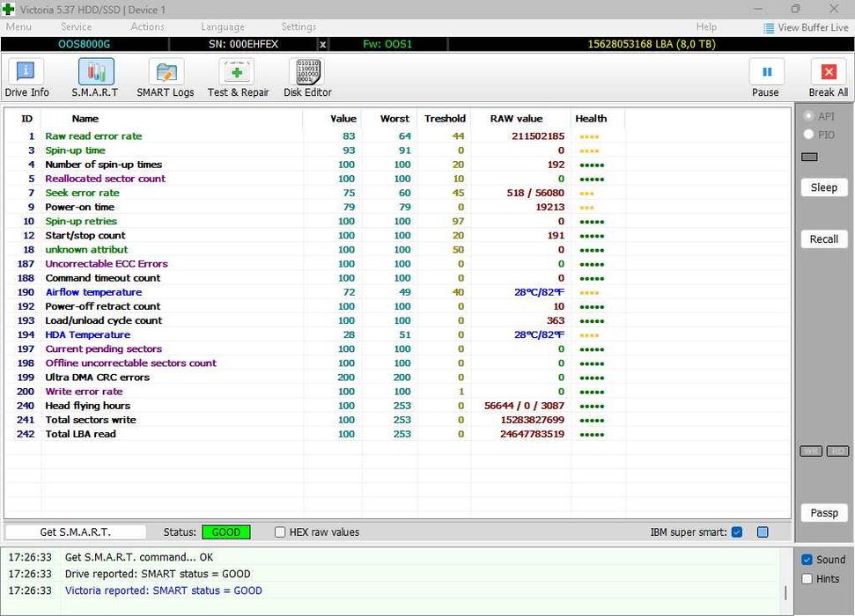Image resolution: width=855 pixels, height=616 pixels.
Task: Click log line Victoria reported SMART status
Action: 164,590
